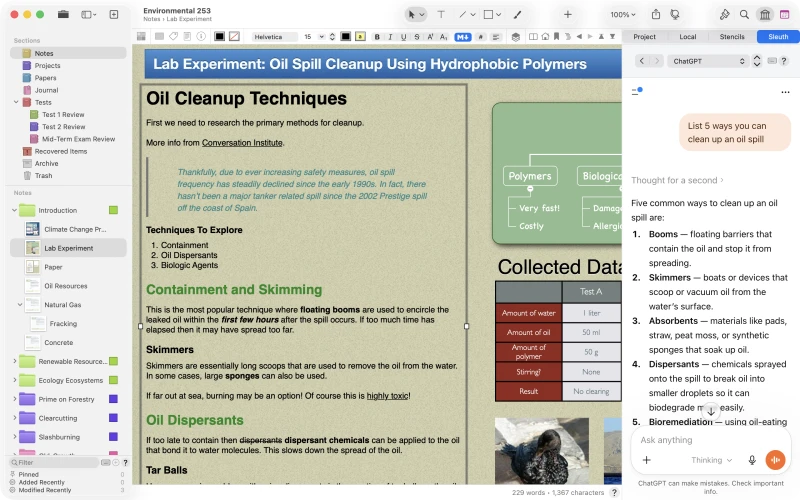Toggle the split view book icon

pos(533,36)
